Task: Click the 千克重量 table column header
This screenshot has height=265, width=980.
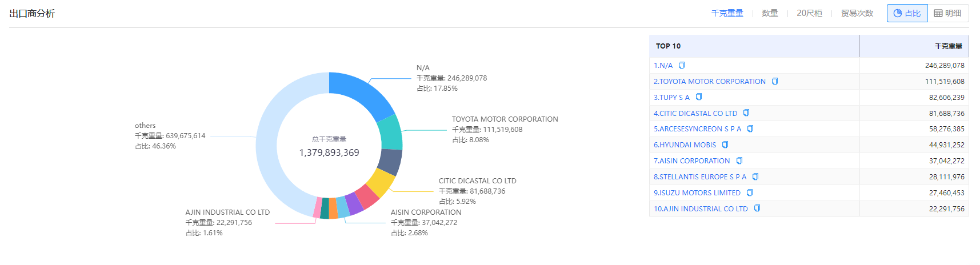Action: click(948, 46)
